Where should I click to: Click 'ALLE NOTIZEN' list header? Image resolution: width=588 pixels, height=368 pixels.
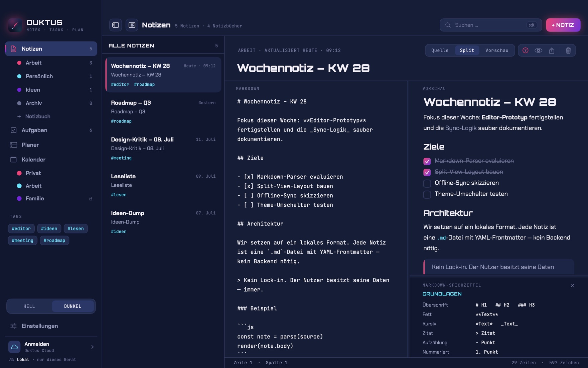pyautogui.click(x=131, y=46)
